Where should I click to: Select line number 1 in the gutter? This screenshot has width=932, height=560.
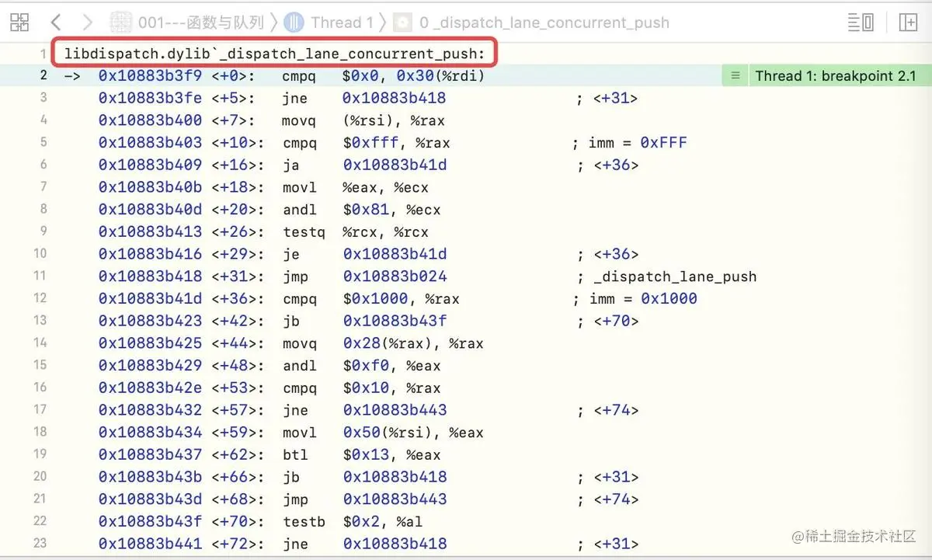coord(43,54)
